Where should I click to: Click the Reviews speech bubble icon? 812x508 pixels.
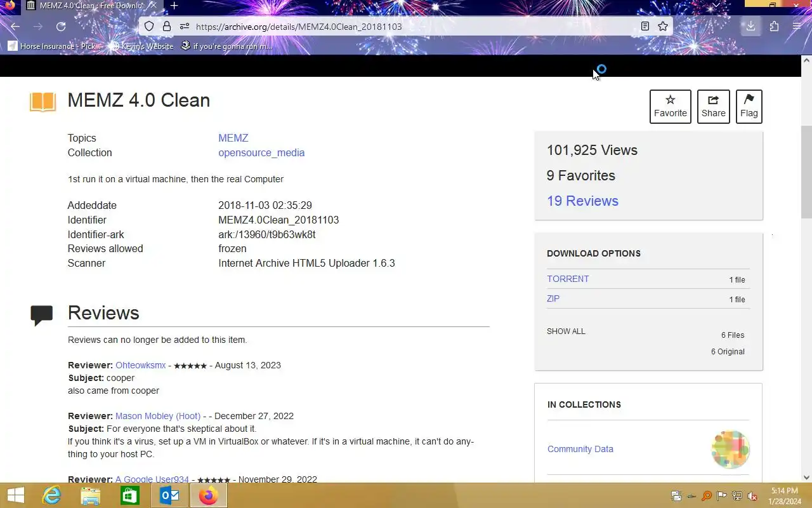[42, 315]
